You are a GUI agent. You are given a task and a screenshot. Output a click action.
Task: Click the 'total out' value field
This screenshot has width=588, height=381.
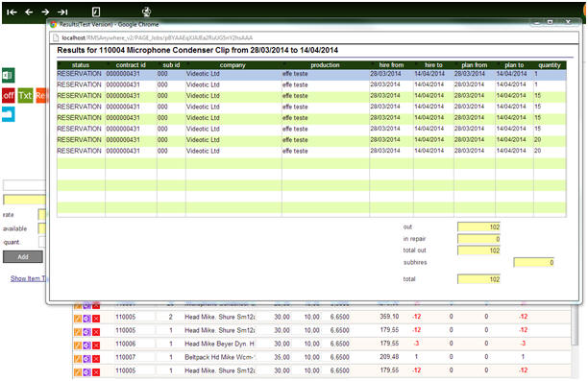point(478,250)
